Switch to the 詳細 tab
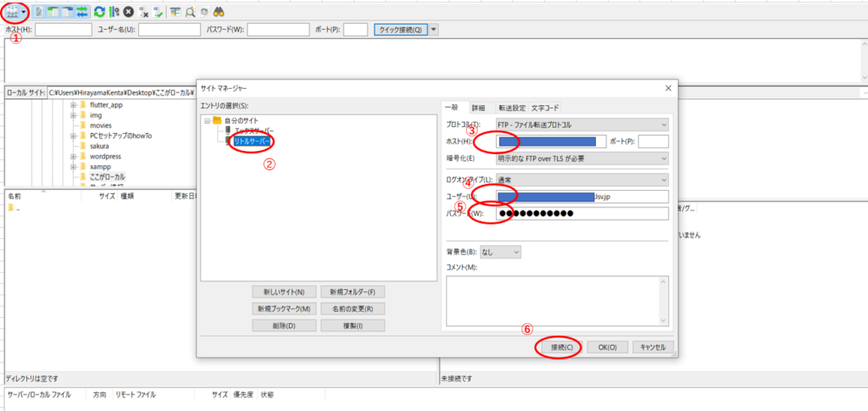Image resolution: width=868 pixels, height=411 pixels. click(x=478, y=108)
